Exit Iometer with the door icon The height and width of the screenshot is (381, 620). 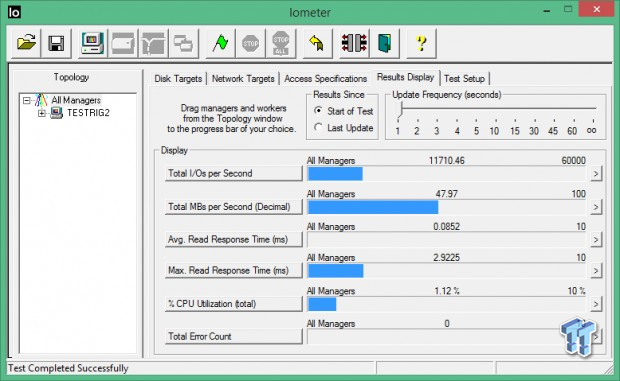(x=384, y=43)
